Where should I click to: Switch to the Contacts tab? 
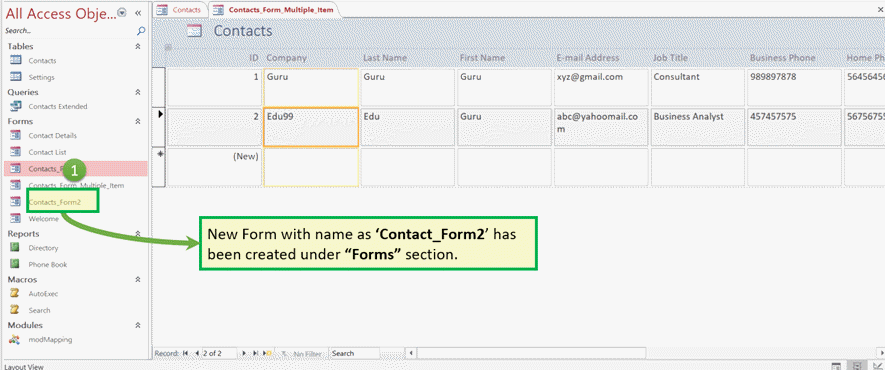(x=179, y=10)
